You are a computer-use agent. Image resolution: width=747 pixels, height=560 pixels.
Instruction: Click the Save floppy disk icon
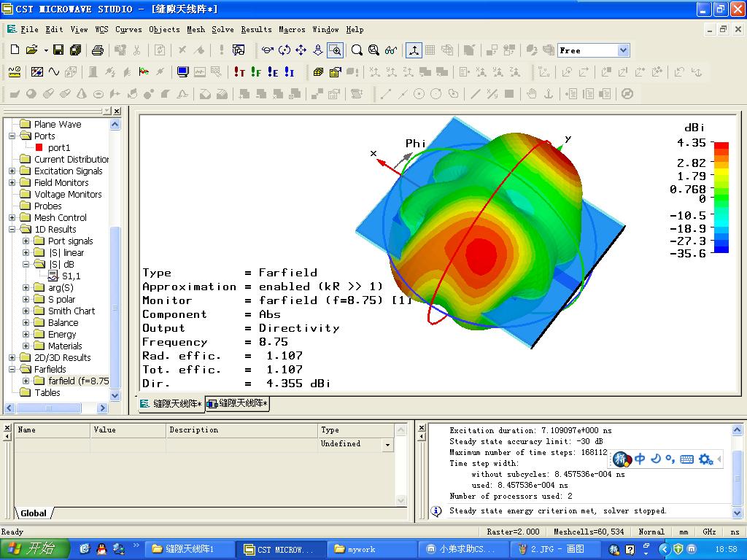click(58, 50)
